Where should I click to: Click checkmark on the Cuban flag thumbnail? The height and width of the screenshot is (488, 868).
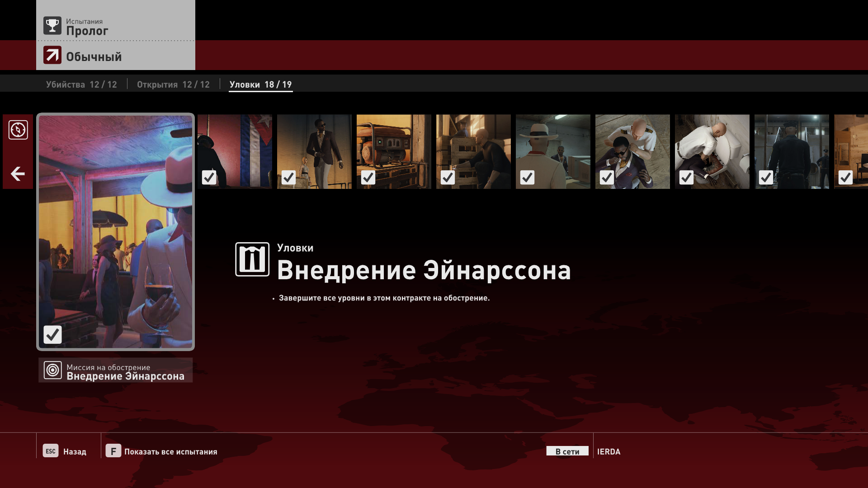(x=209, y=178)
